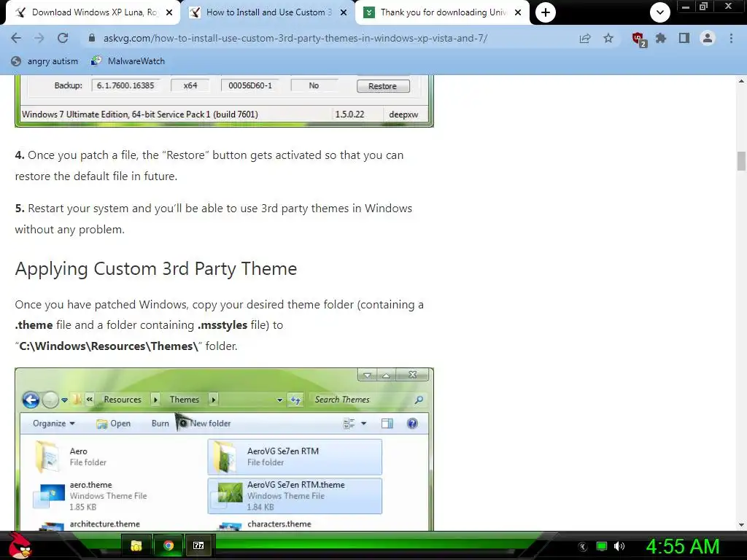The height and width of the screenshot is (560, 747).
Task: Click the refresh icon in Explorer address bar image
Action: (295, 400)
